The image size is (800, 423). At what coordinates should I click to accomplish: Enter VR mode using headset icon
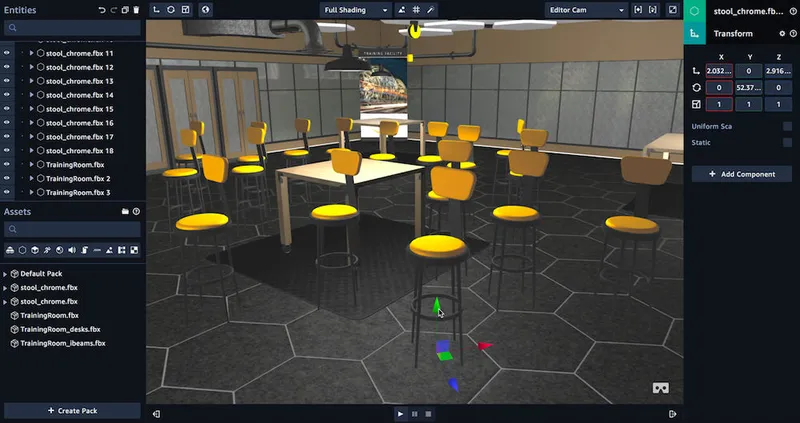pyautogui.click(x=661, y=388)
